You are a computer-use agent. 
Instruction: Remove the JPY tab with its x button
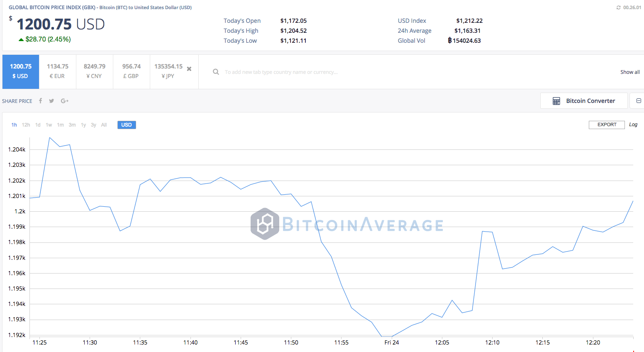click(189, 68)
